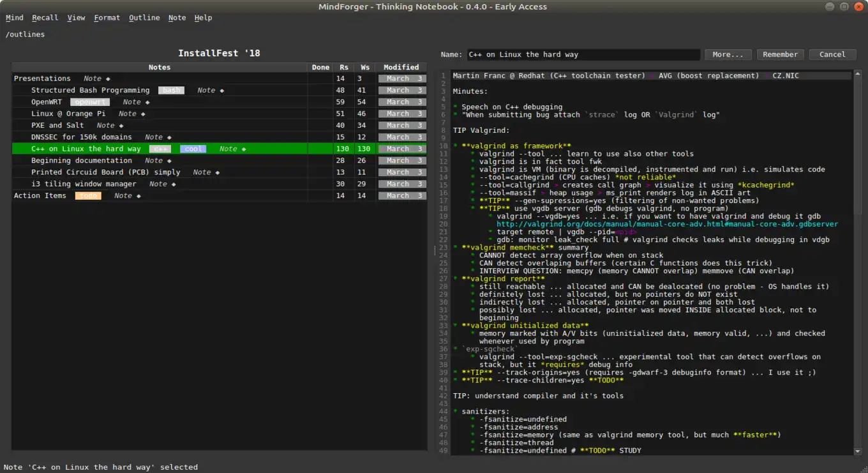The height and width of the screenshot is (473, 868).
Task: Click the editor scrollbar down arrow
Action: click(857, 451)
